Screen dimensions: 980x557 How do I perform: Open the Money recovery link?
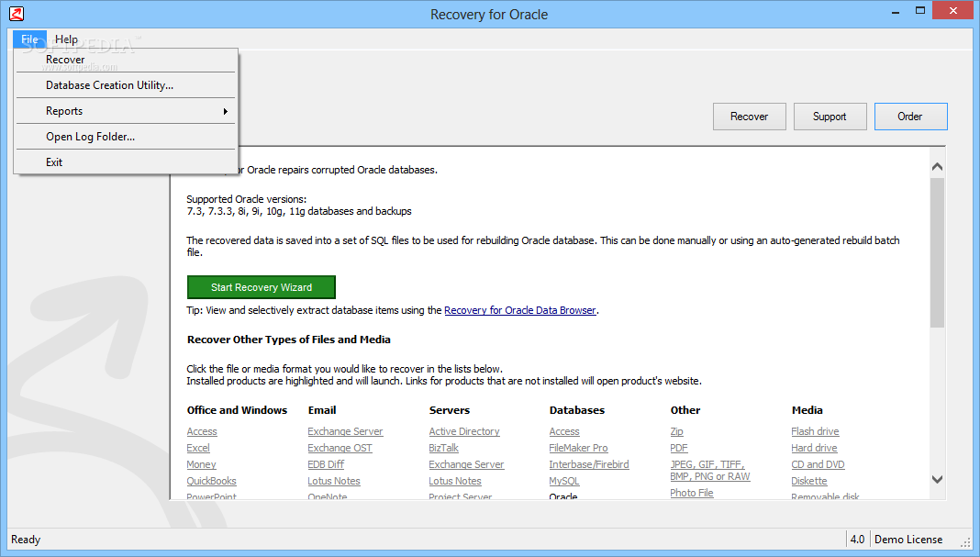pyautogui.click(x=201, y=464)
